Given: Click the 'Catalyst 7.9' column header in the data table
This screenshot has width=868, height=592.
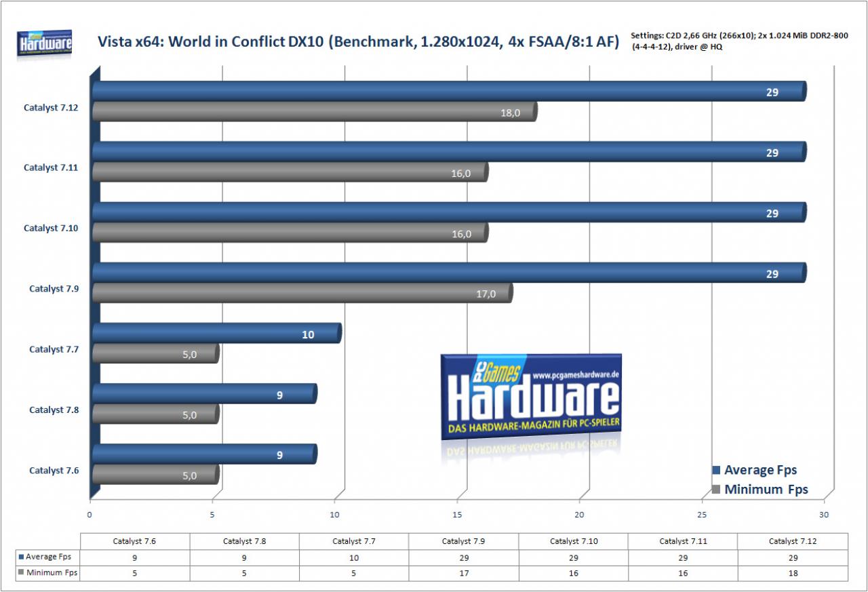Looking at the screenshot, I should (x=464, y=541).
